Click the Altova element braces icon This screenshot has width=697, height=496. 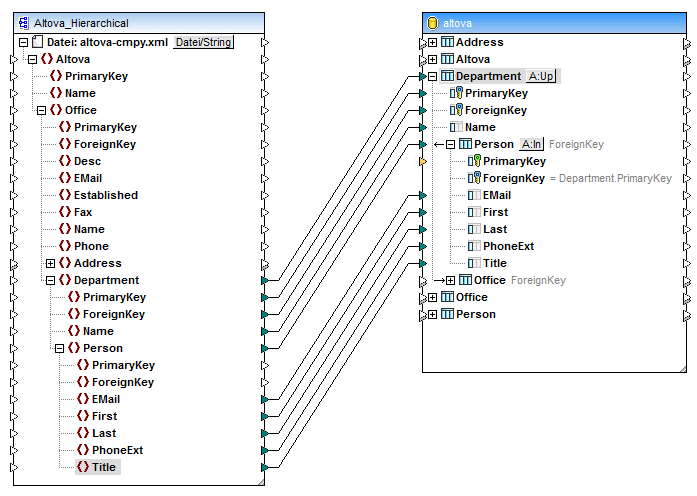pos(47,59)
